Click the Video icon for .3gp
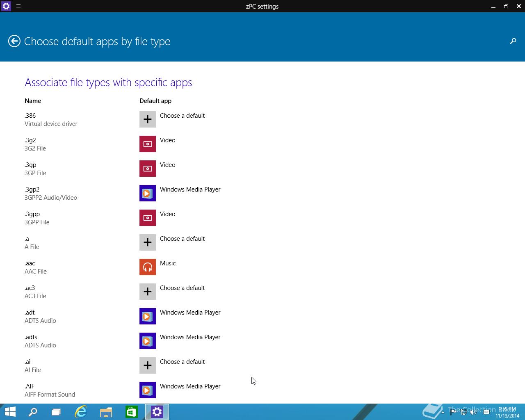The image size is (525, 420). coord(148,169)
